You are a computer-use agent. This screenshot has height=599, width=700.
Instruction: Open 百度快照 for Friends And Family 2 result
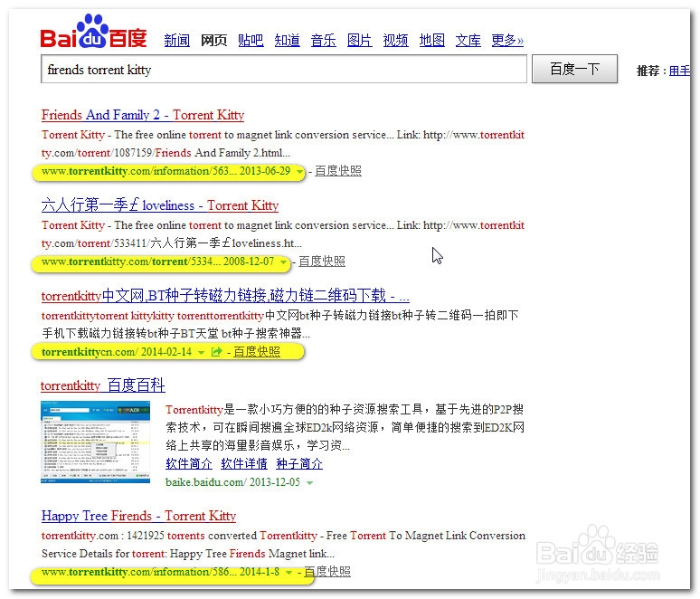[338, 171]
